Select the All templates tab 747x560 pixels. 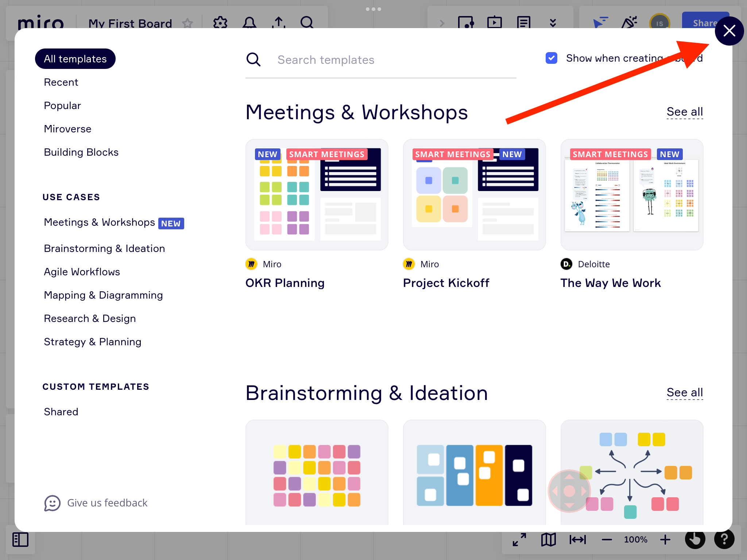tap(75, 59)
